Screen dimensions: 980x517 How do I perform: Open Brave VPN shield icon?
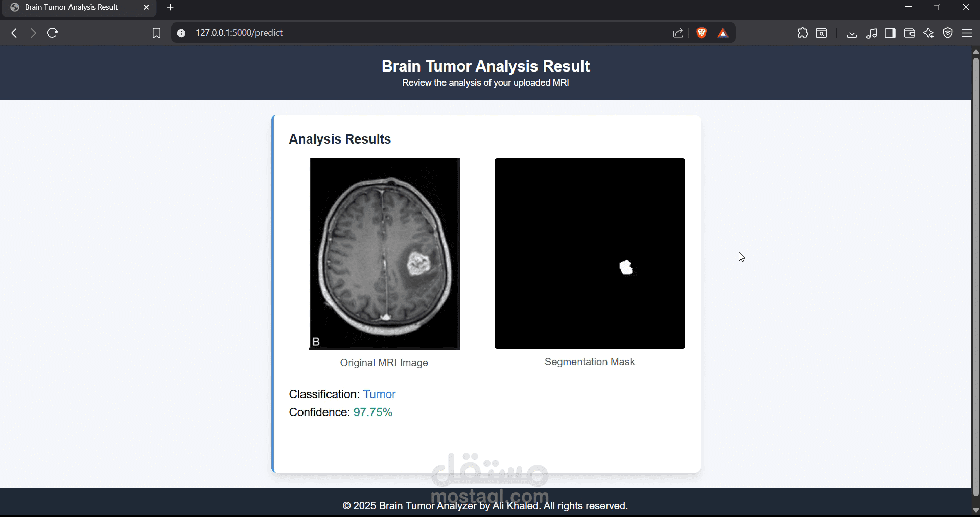(x=948, y=33)
